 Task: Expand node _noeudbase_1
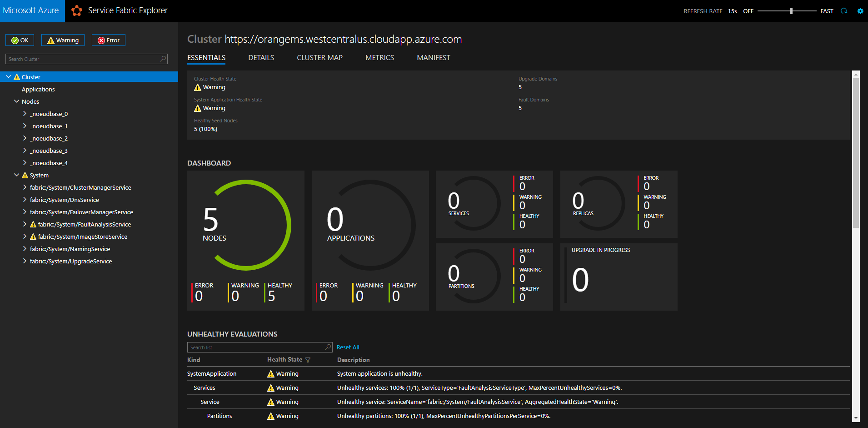point(25,126)
